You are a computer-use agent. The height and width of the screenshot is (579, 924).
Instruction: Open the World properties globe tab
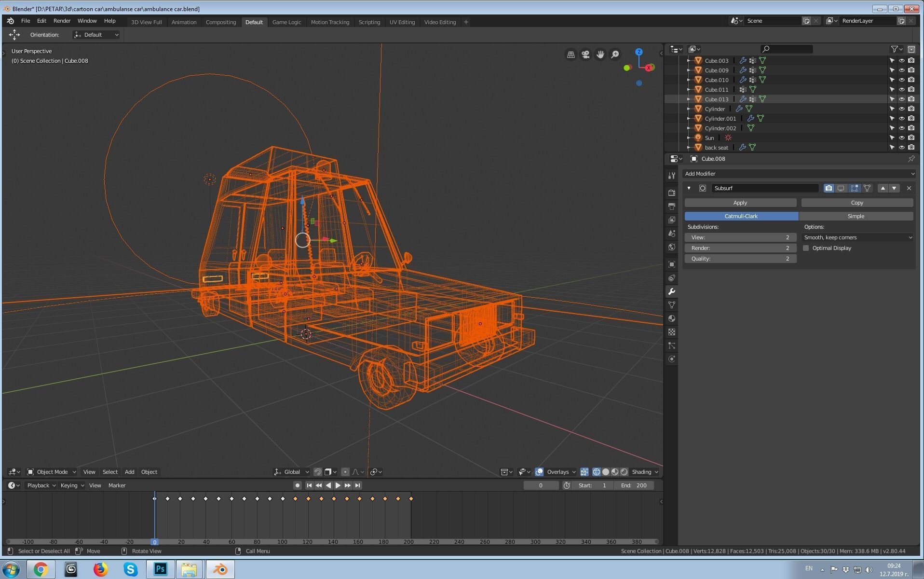coord(671,247)
